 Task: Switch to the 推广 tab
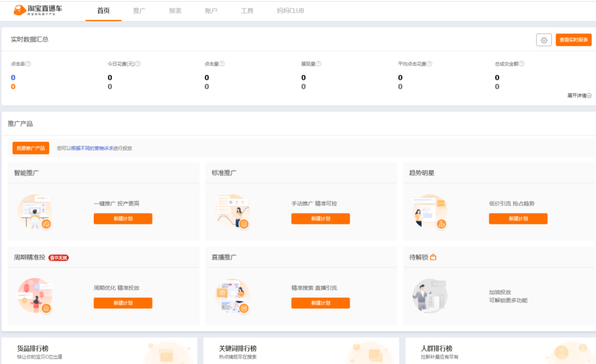click(x=139, y=10)
